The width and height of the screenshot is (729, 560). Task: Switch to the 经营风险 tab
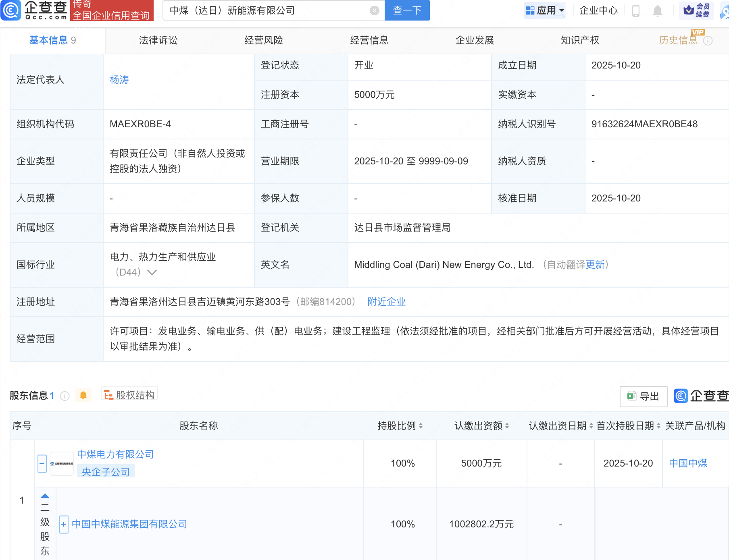coord(264,40)
